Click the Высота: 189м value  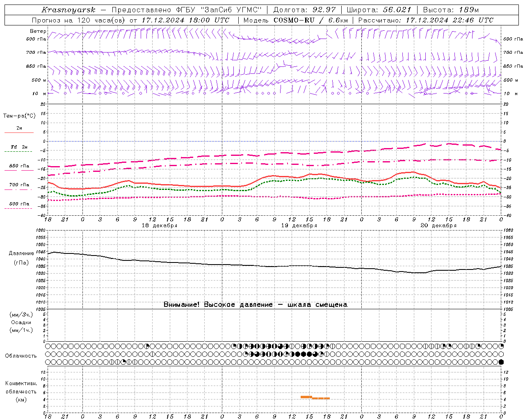[451, 10]
